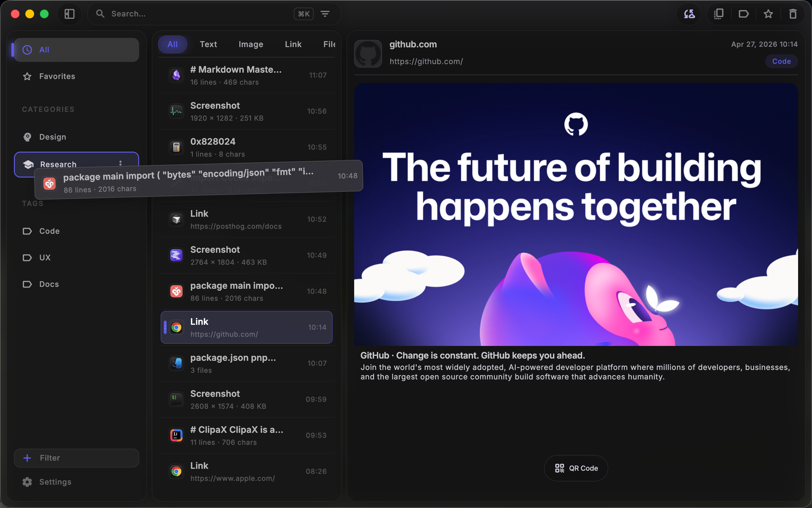
Task: Select the package main import clip at 10:48
Action: pos(247,291)
